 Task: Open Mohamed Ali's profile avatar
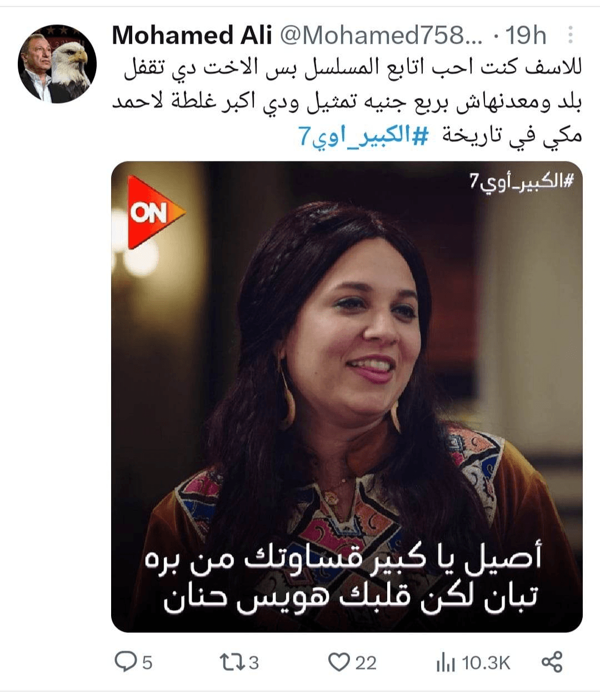click(57, 64)
